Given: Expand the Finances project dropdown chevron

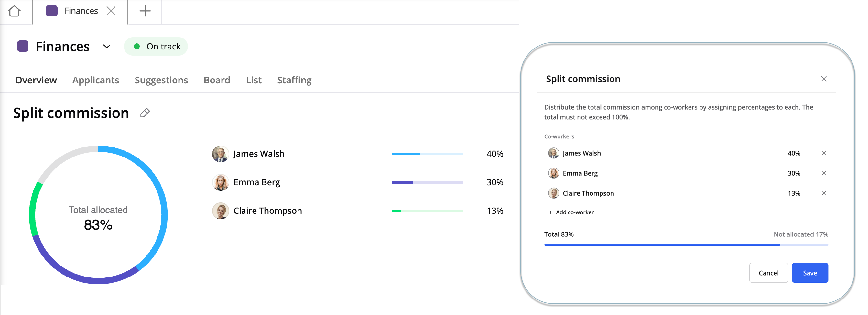Looking at the screenshot, I should click(x=107, y=47).
